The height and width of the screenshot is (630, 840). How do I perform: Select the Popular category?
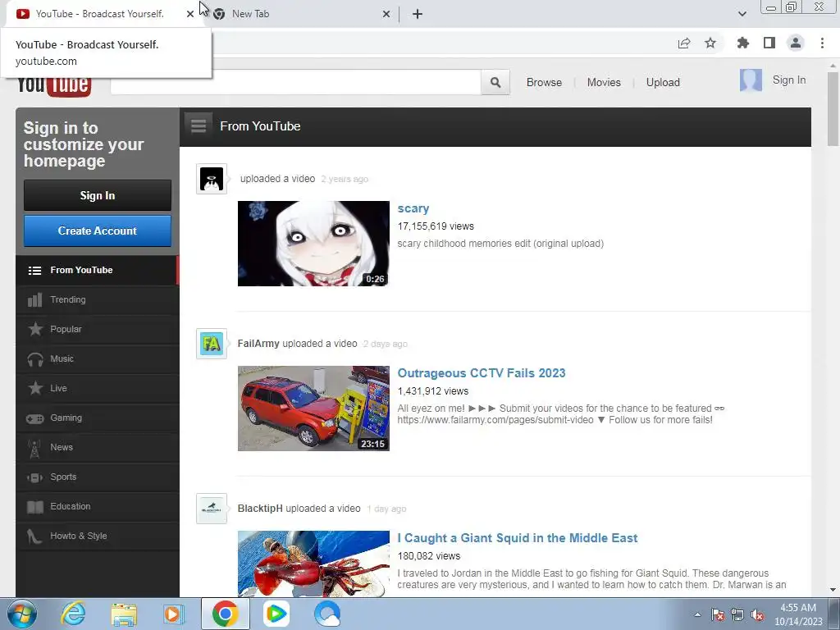tap(98, 330)
